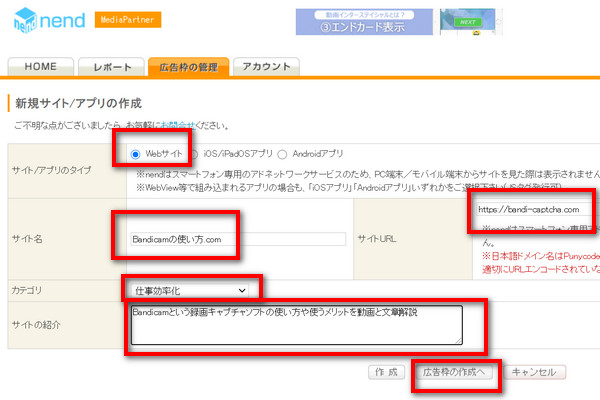600x400 pixels.
Task: Click the nend logo
Action: point(49,20)
